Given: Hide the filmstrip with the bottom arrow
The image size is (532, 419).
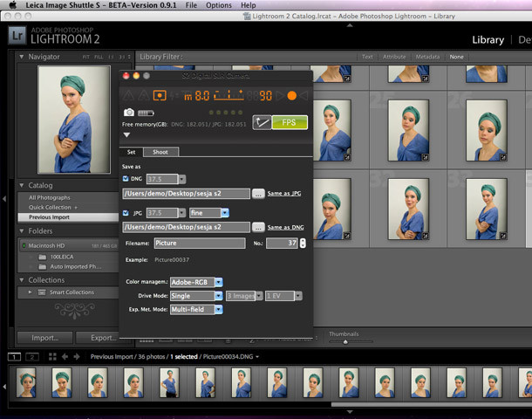Looking at the screenshot, I should 350,411.
